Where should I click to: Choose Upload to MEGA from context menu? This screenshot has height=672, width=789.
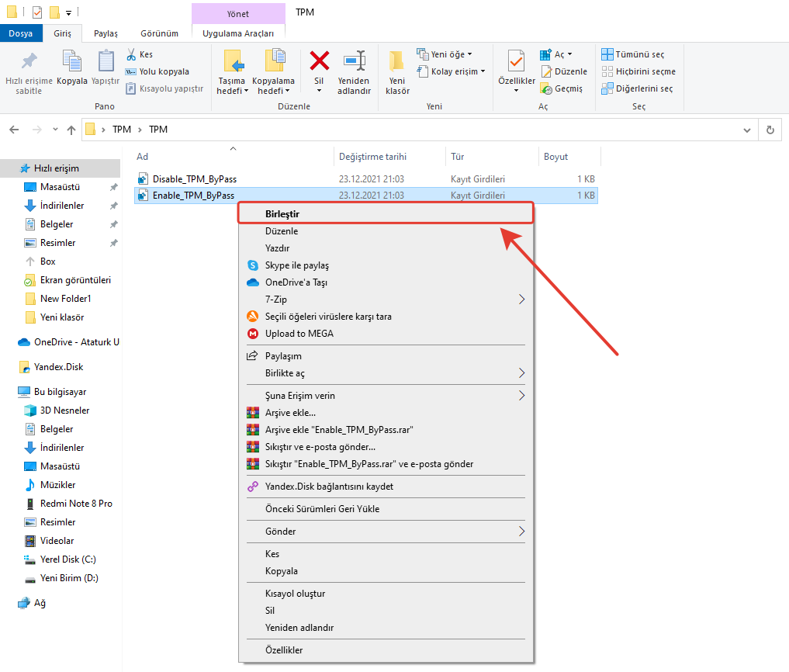(299, 334)
